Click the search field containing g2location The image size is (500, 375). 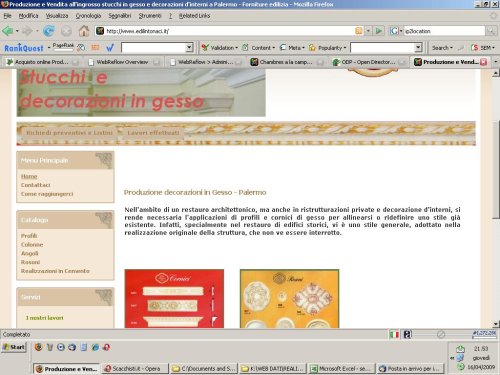[444, 31]
